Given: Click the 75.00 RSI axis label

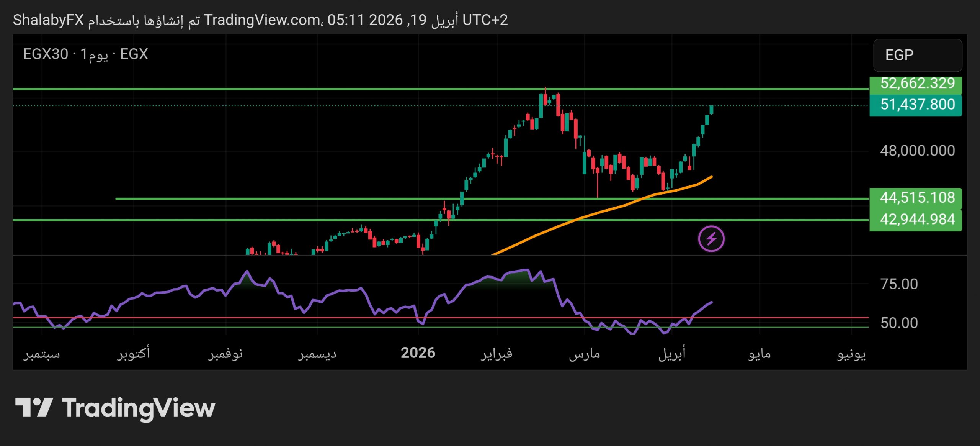Looking at the screenshot, I should (x=898, y=284).
